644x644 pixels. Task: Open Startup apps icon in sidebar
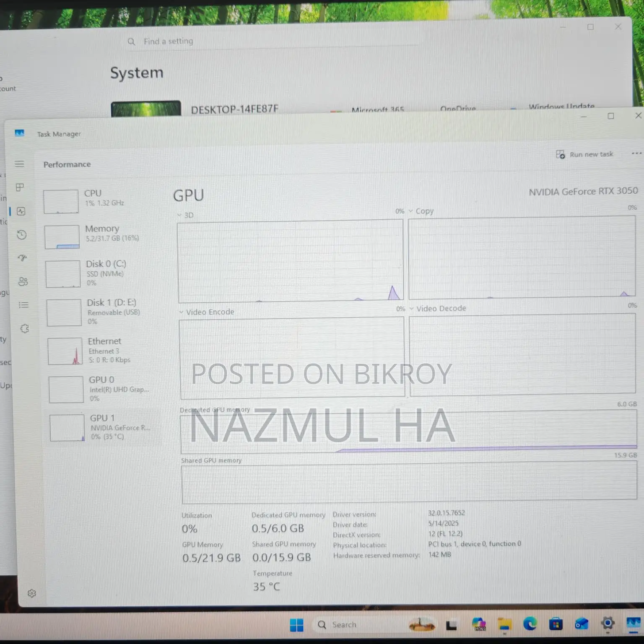click(x=22, y=258)
